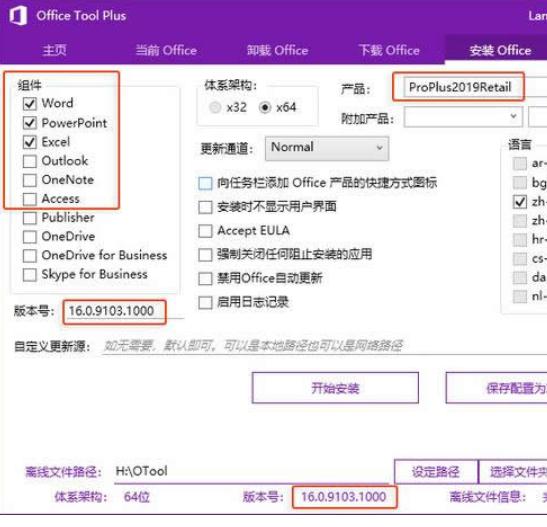Screen dimensions: 547x527
Task: Enable 强制关闭任何阻止安装的应用 checkbox
Action: click(x=205, y=255)
